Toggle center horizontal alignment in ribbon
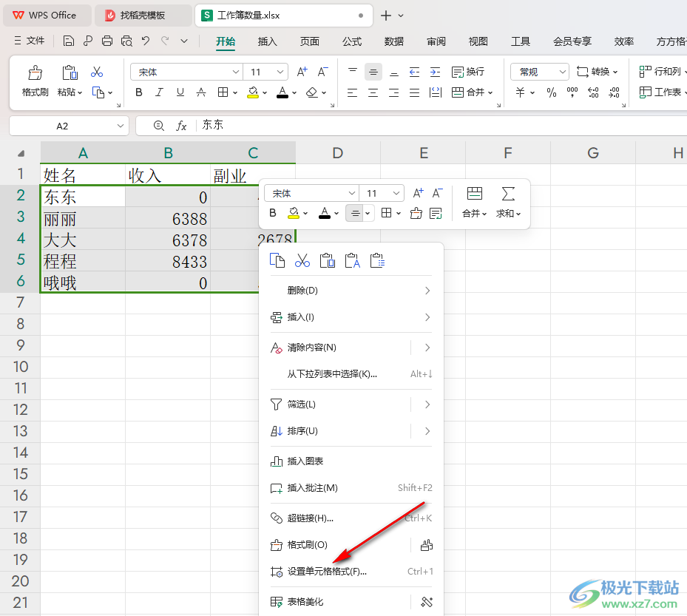This screenshot has width=687, height=616. (x=373, y=92)
